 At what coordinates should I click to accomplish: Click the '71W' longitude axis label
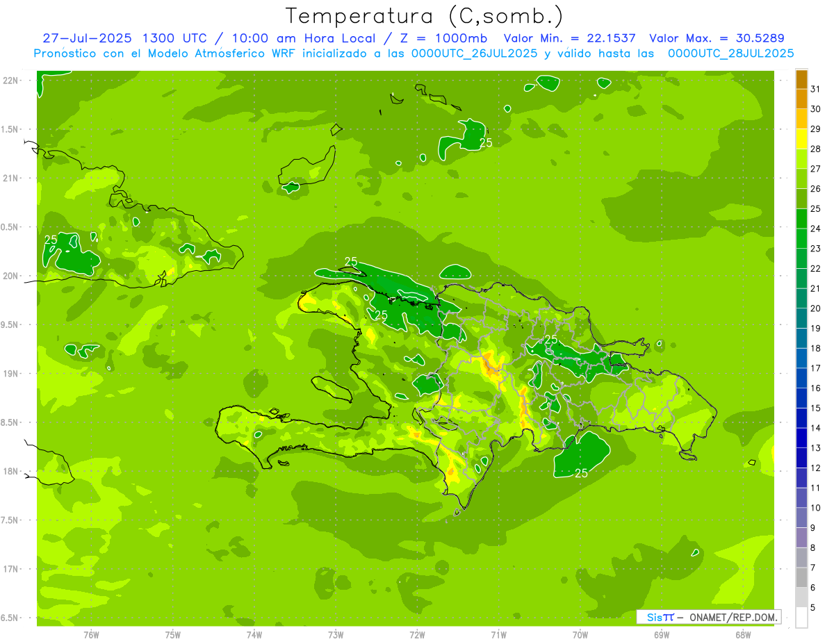[498, 634]
